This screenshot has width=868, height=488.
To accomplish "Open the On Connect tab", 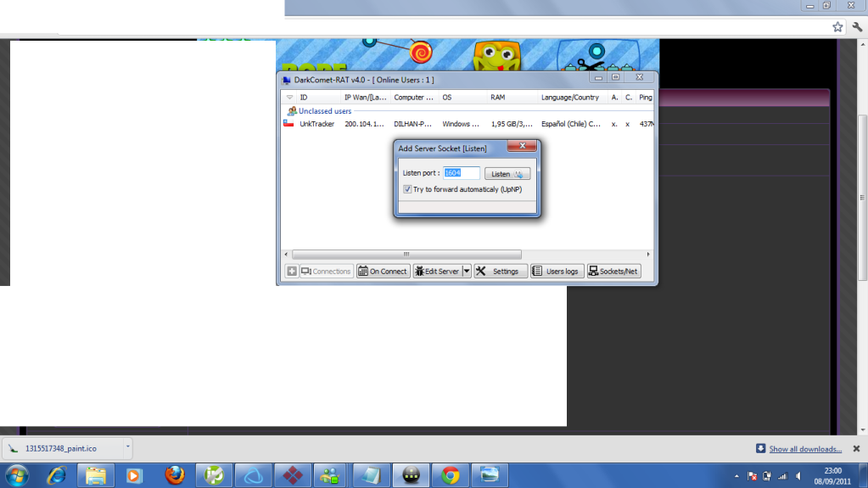I will pyautogui.click(x=383, y=272).
